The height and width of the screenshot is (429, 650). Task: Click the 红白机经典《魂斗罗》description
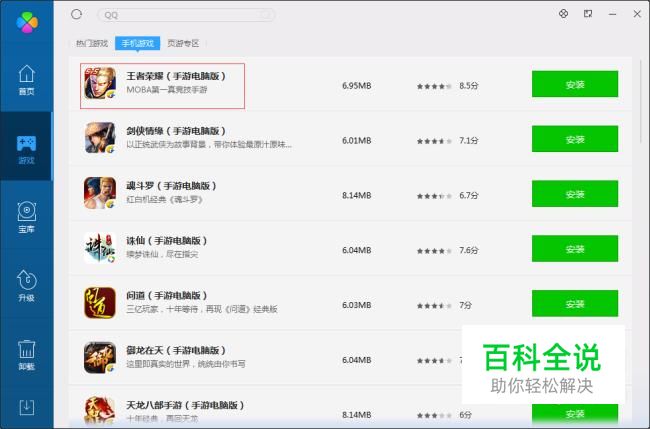pyautogui.click(x=165, y=199)
